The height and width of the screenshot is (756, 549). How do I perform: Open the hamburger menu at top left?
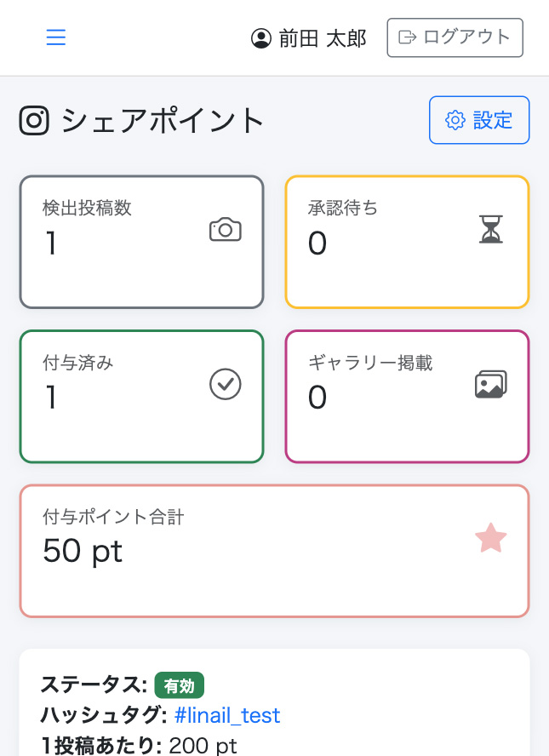56,37
